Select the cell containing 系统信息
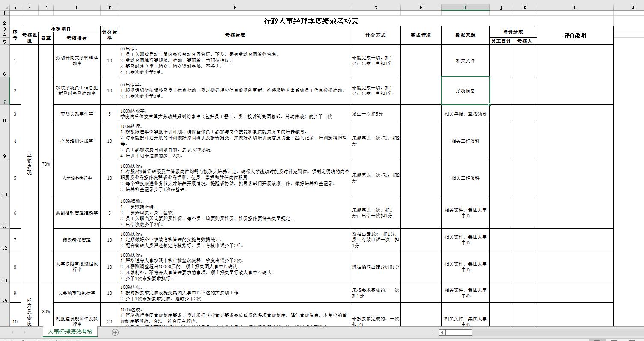The height and width of the screenshot is (341, 644). pyautogui.click(x=466, y=90)
